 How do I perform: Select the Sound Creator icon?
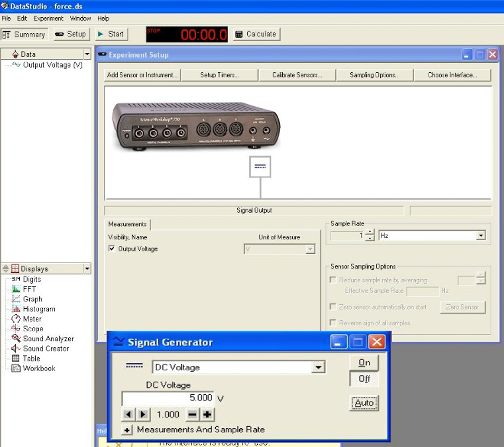pos(16,348)
